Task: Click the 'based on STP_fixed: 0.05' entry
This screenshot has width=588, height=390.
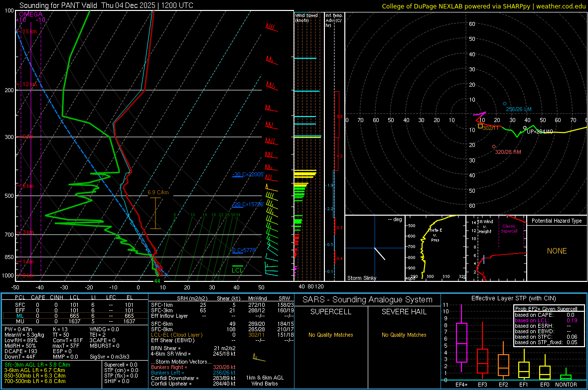Action: [546, 342]
